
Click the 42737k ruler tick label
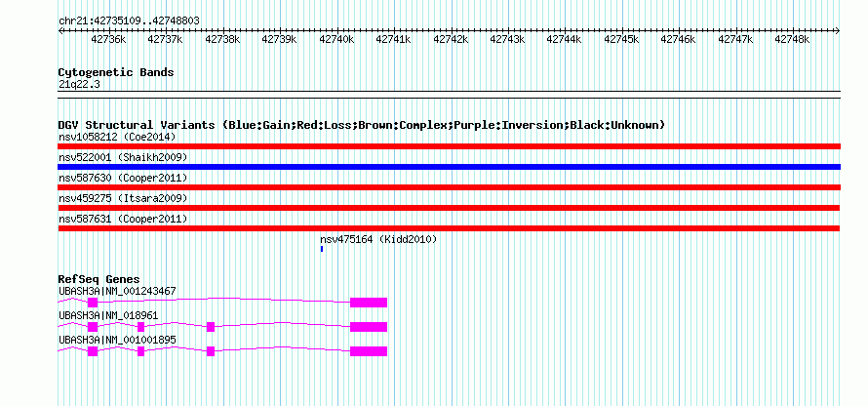pyautogui.click(x=166, y=39)
